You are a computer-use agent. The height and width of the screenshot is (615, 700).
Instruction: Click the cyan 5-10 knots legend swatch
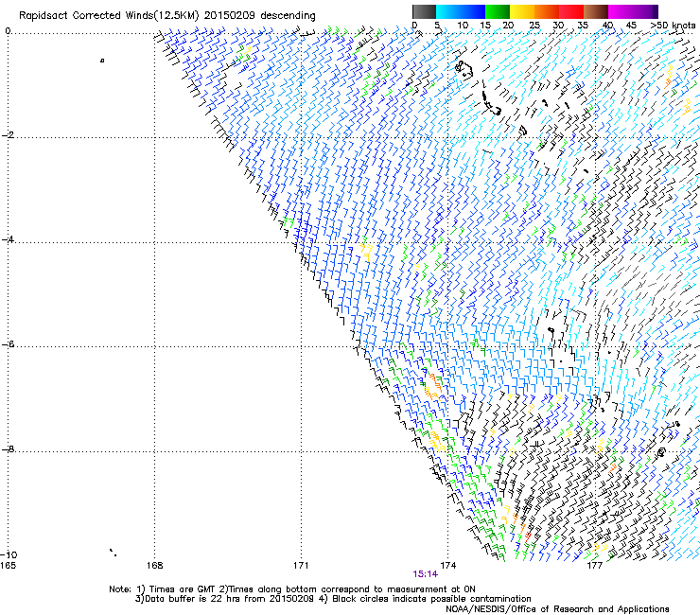448,11
